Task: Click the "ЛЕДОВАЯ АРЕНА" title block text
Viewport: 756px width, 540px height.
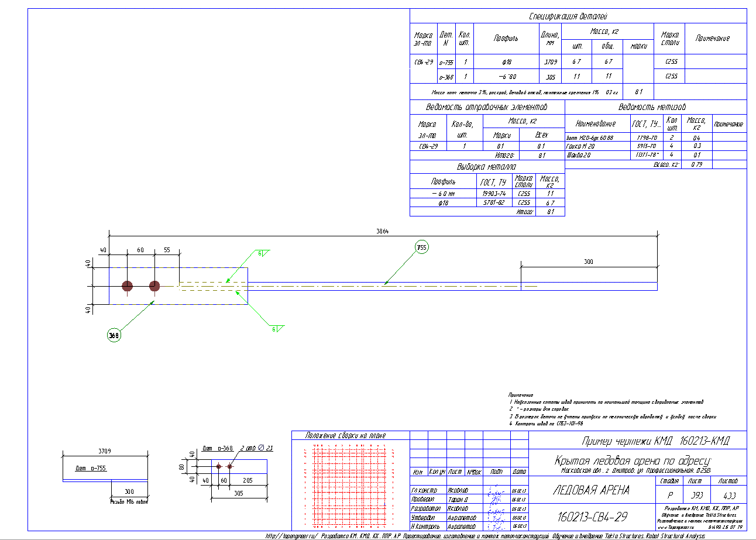Action: click(591, 490)
